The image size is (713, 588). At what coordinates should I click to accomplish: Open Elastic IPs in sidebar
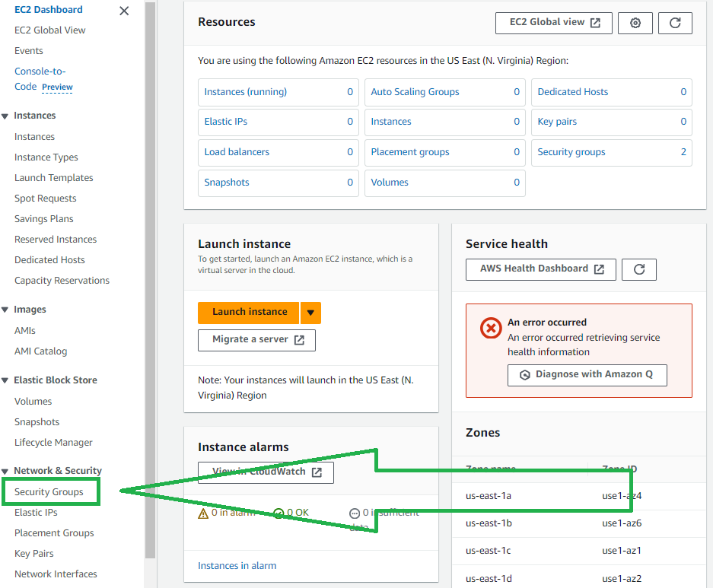36,512
